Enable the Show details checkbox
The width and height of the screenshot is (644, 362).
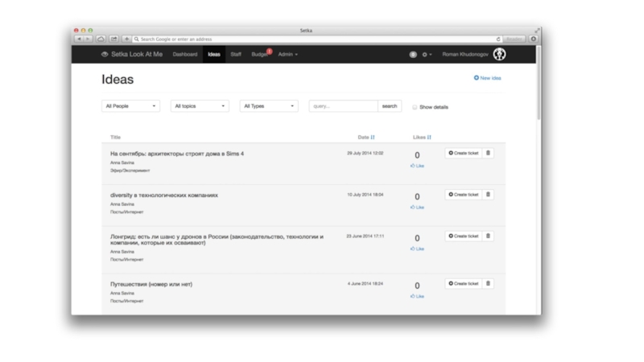tap(415, 107)
